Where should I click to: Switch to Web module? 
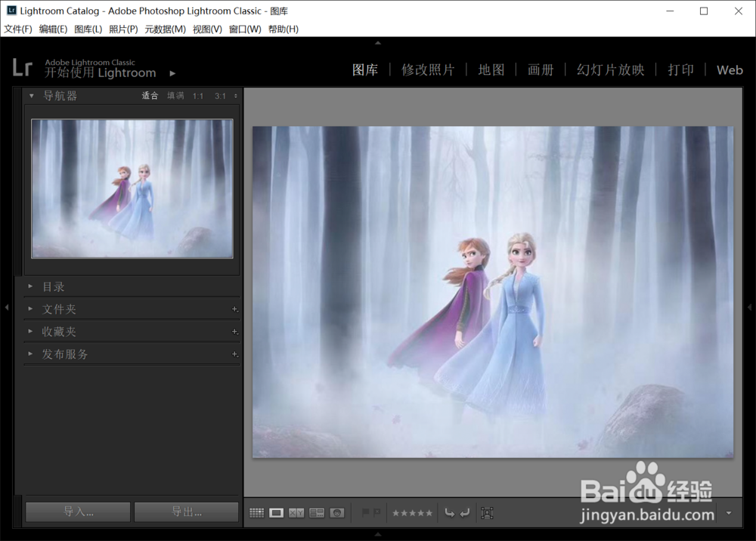(730, 70)
